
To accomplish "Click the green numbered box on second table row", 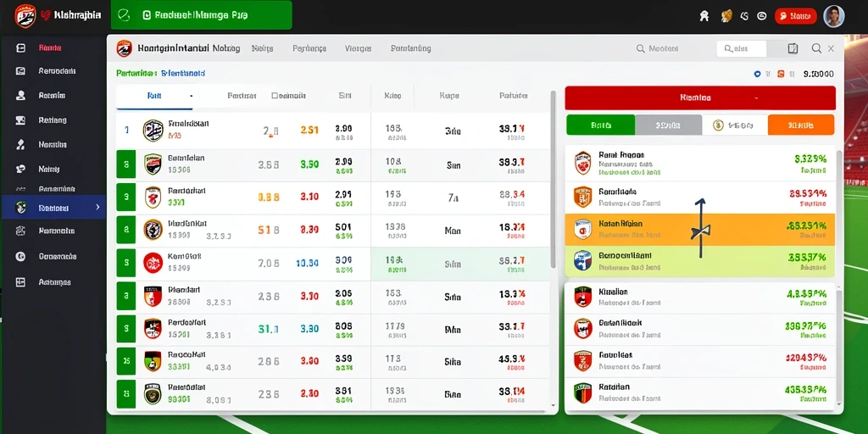I will 126,164.
